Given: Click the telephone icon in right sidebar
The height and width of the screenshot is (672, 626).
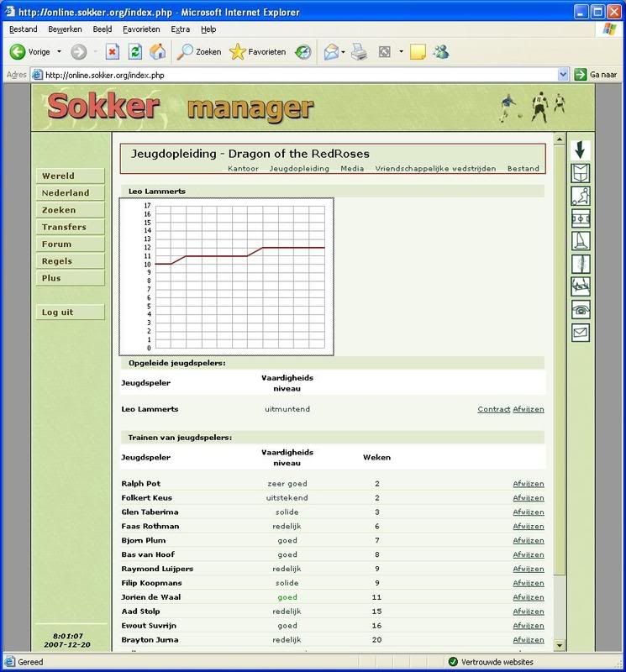Looking at the screenshot, I should 581,310.
